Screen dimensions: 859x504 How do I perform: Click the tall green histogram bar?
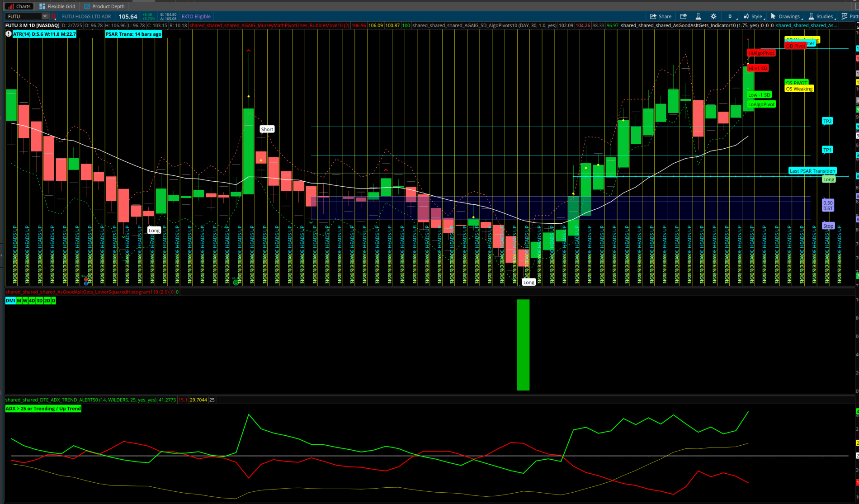[x=523, y=344]
